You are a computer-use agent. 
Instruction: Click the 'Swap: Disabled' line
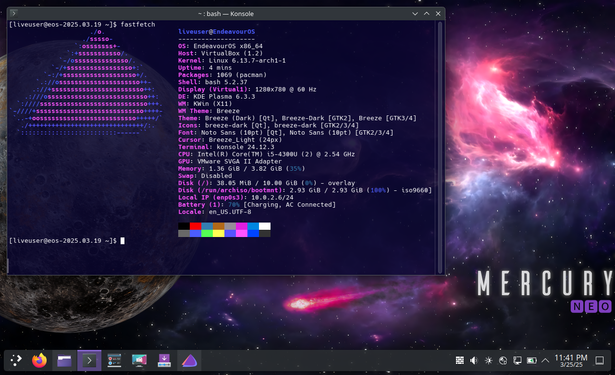point(205,176)
